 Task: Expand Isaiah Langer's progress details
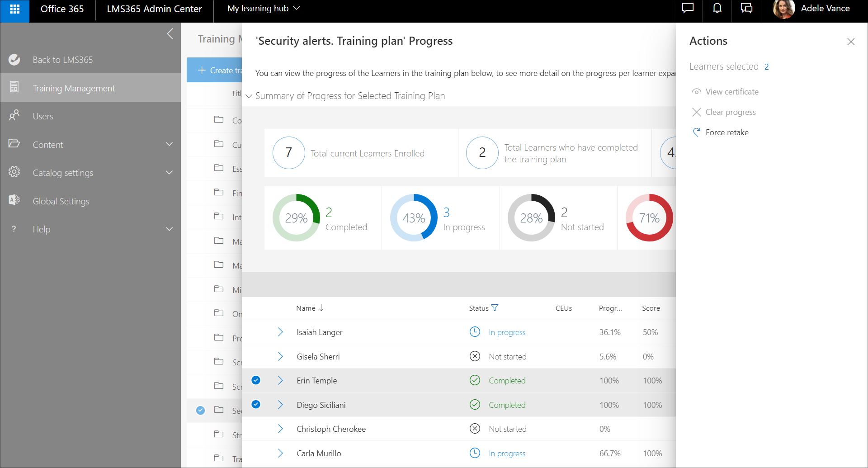point(280,332)
